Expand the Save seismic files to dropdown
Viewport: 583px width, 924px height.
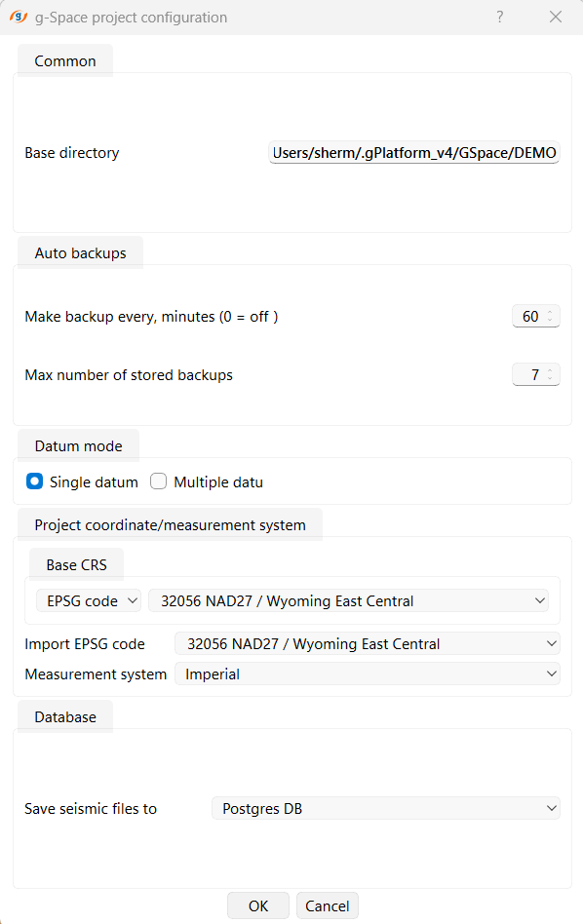coord(385,808)
